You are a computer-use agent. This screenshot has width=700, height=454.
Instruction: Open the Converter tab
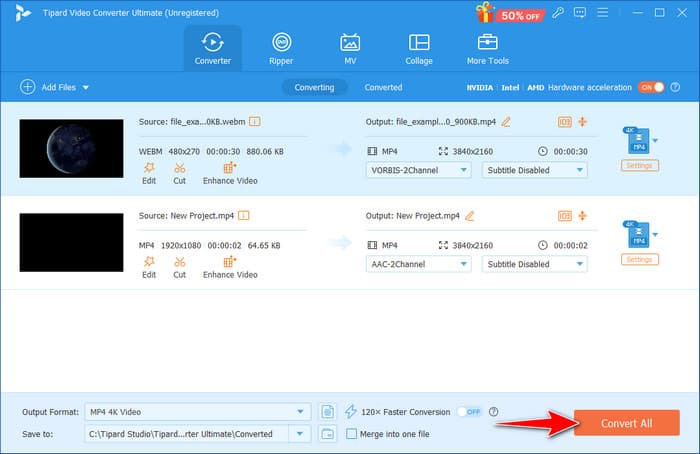(x=212, y=49)
